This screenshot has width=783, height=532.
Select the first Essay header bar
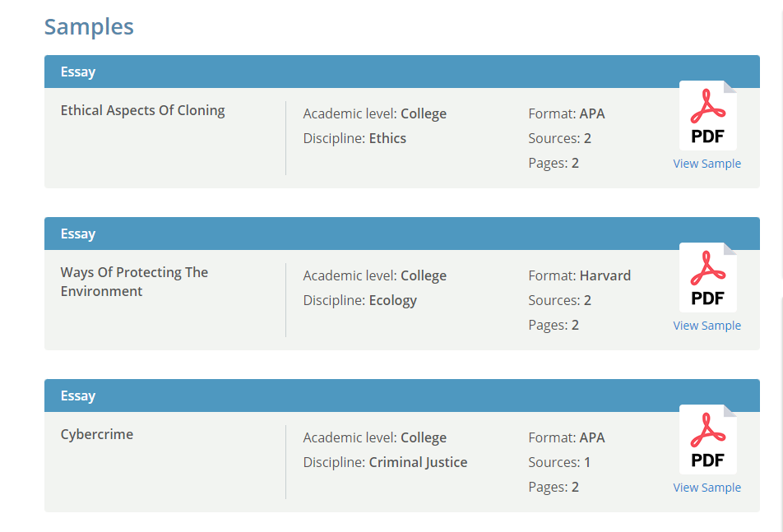point(402,72)
